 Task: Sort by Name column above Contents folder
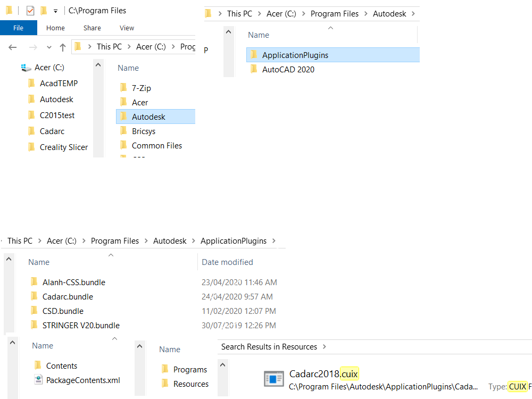[x=43, y=345]
